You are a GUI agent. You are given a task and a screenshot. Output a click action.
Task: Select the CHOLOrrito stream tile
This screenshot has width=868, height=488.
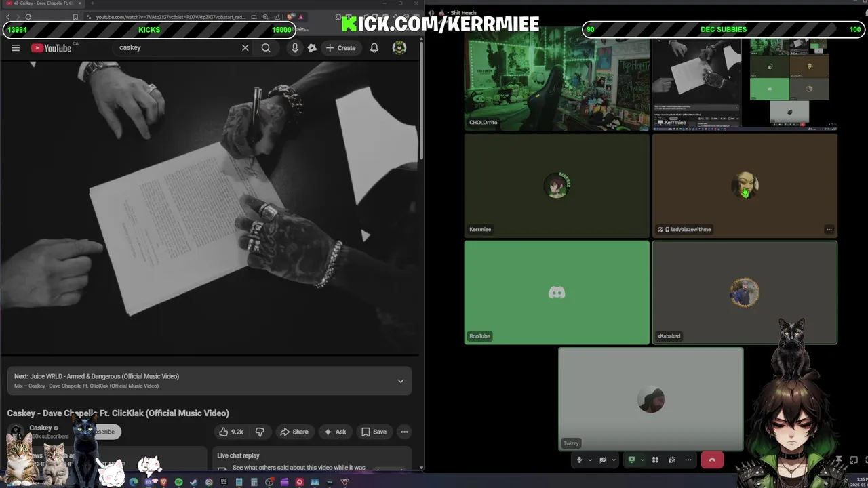[x=557, y=79]
